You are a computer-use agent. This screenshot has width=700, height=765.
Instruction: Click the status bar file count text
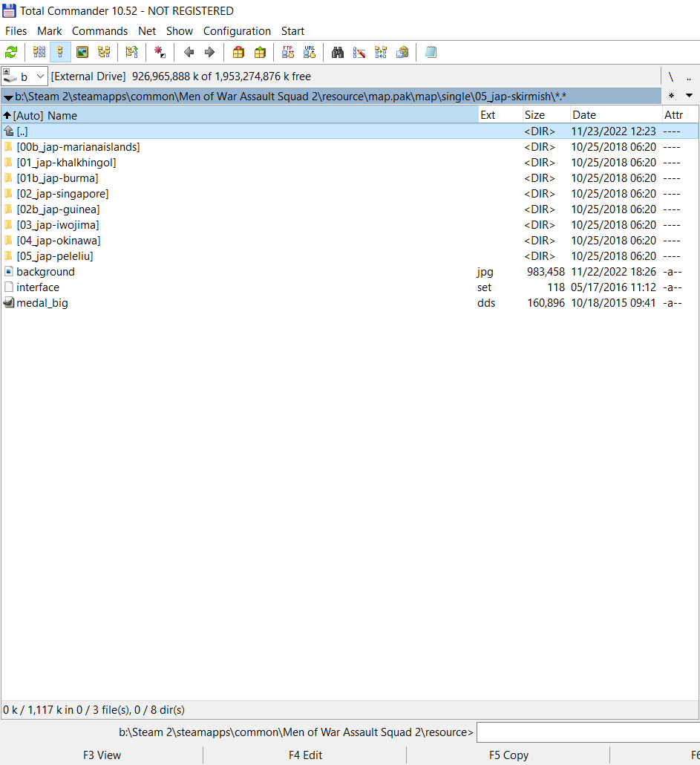coord(94,710)
